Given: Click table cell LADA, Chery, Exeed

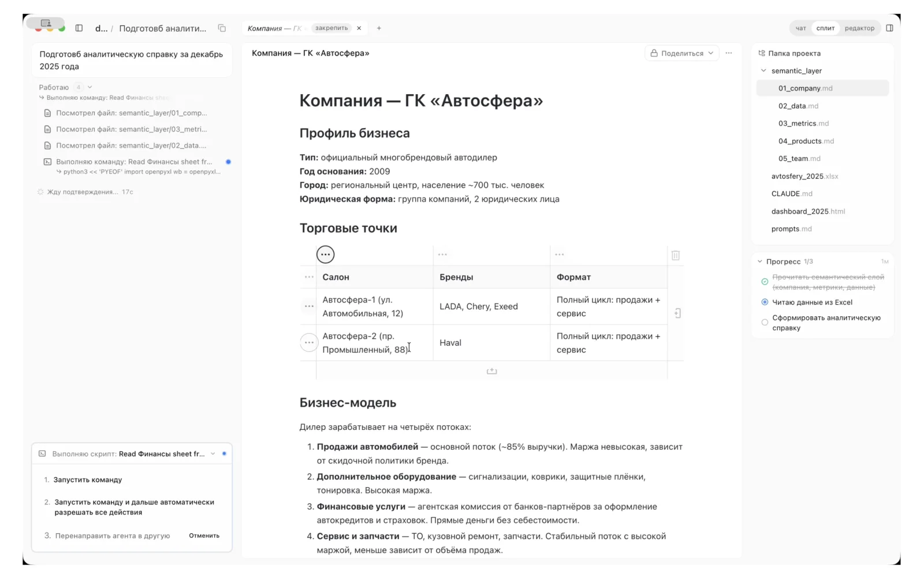Looking at the screenshot, I should [x=491, y=306].
